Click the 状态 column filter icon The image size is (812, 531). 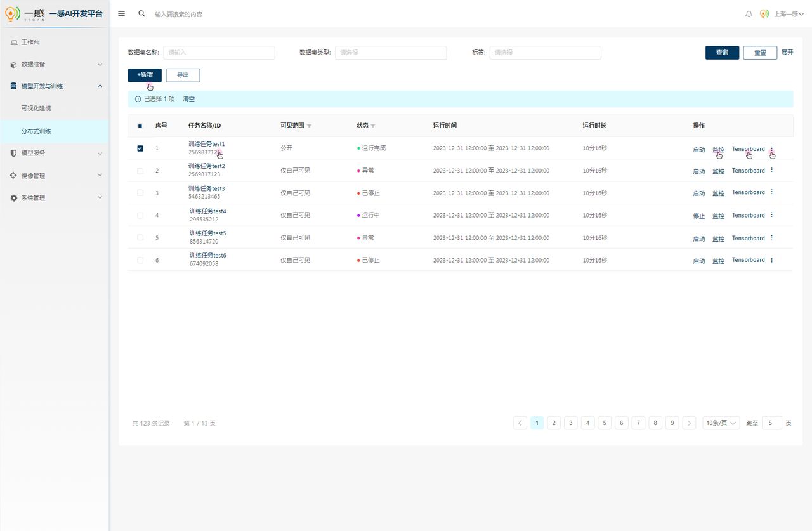tap(373, 126)
